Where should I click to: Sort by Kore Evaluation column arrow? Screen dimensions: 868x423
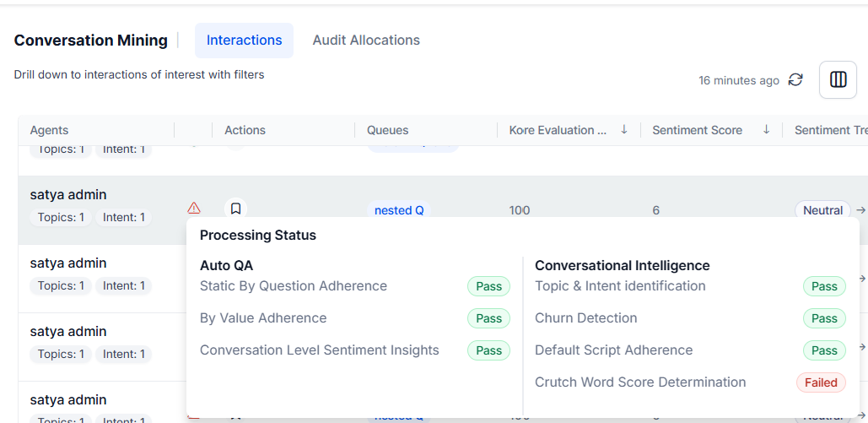(x=624, y=129)
